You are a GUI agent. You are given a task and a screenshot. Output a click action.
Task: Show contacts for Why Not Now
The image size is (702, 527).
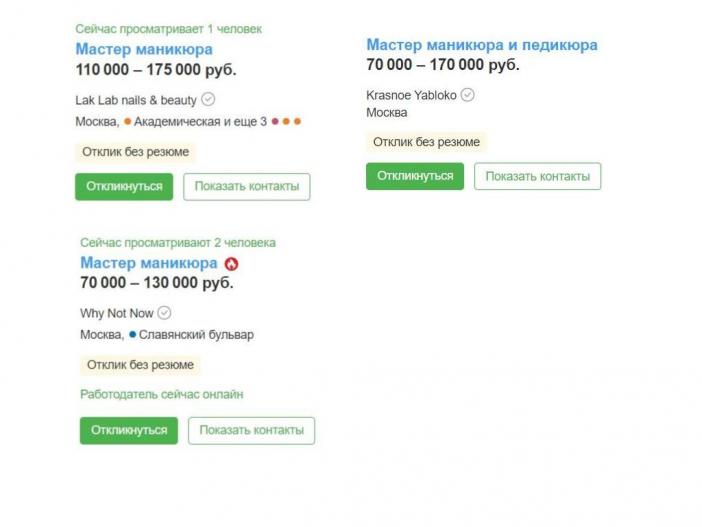tap(252, 430)
